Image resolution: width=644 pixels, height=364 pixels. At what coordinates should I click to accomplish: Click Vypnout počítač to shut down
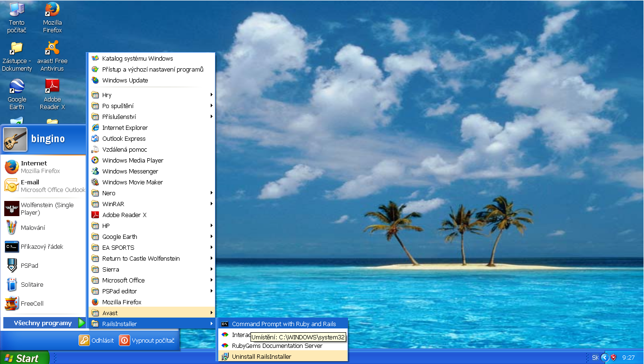(x=147, y=340)
